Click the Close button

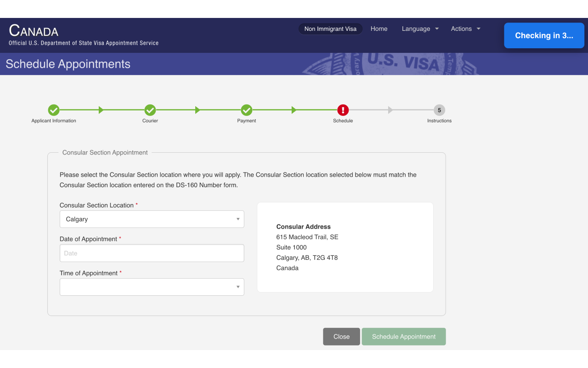341,337
